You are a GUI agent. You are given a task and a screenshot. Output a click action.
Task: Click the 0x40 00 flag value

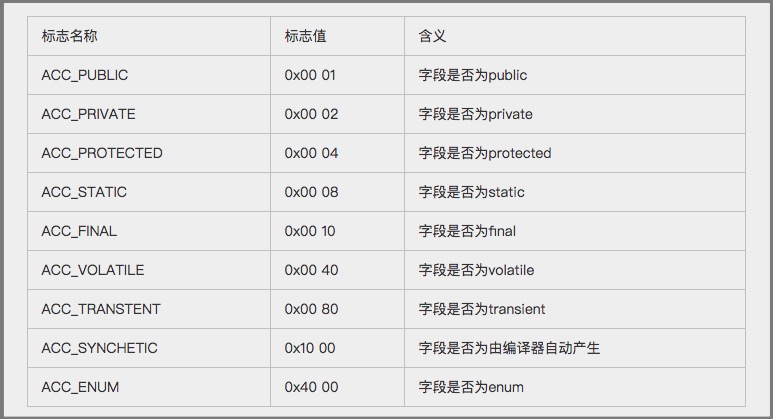[x=312, y=386]
